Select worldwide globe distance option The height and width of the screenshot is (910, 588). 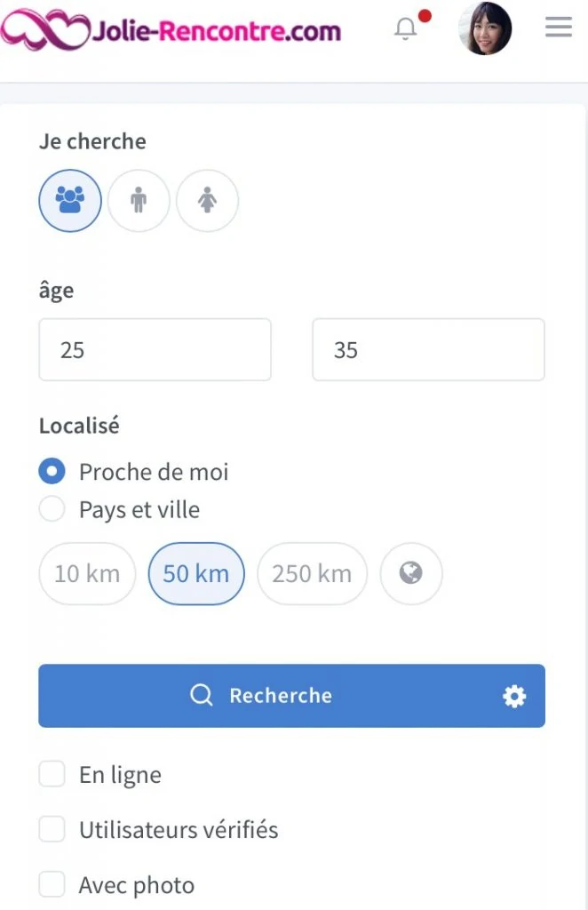(x=411, y=573)
